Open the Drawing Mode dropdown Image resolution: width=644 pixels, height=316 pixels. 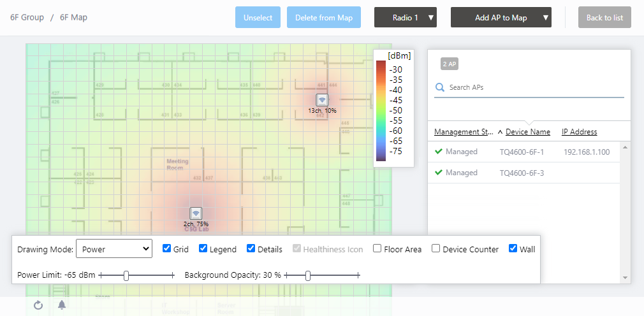[x=113, y=249]
